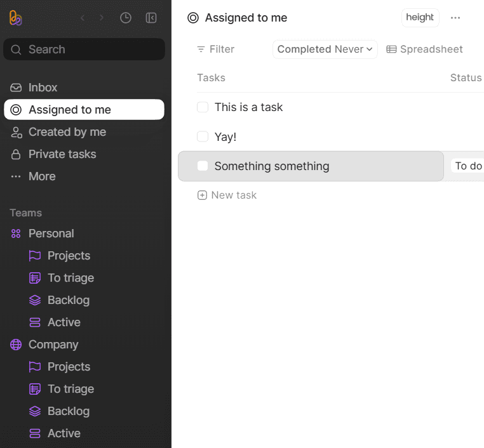484x448 pixels.
Task: Open the three-dot options menu in header
Action: 455,18
